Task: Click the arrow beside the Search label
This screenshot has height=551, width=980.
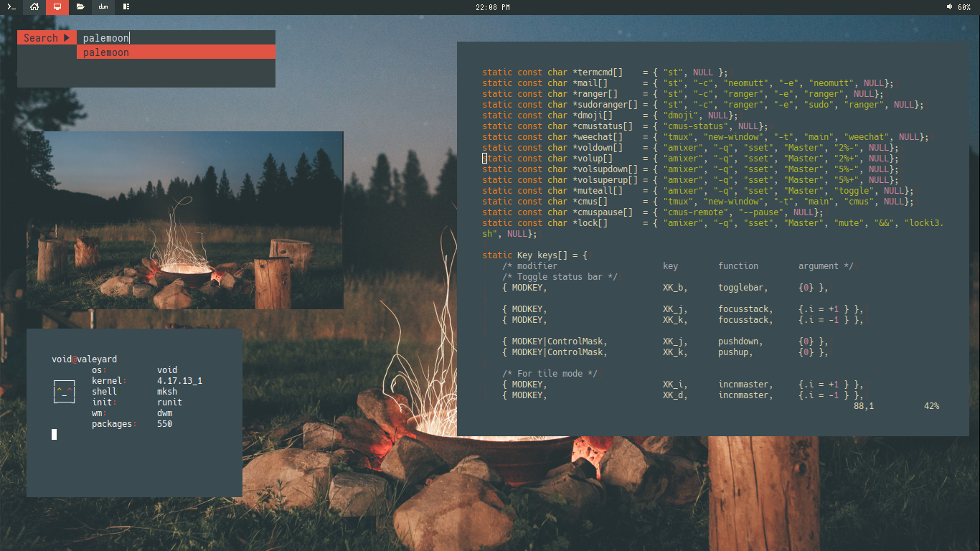Action: click(x=67, y=38)
